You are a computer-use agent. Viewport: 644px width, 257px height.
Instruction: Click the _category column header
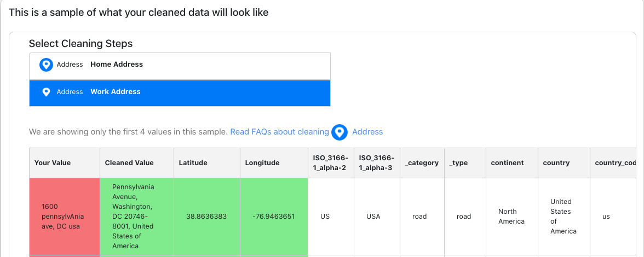(x=422, y=163)
